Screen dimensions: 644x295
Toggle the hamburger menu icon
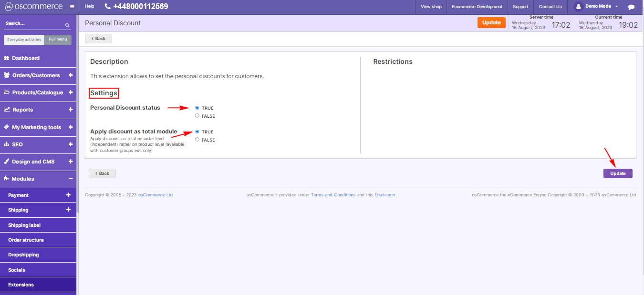point(72,7)
